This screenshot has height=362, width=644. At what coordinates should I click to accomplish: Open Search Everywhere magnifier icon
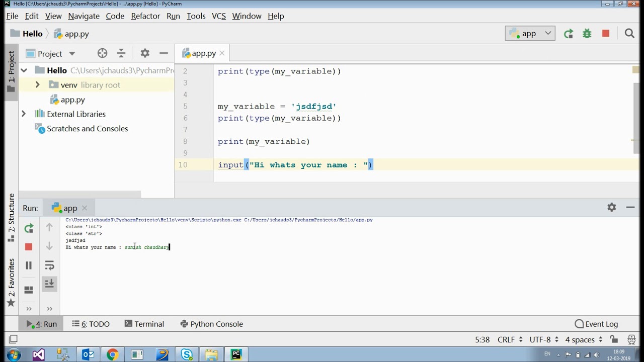629,34
